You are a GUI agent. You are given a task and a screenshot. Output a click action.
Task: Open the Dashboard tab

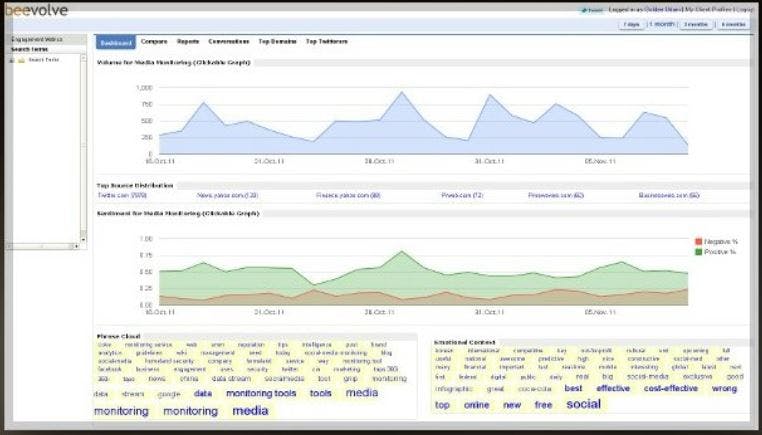tap(116, 42)
